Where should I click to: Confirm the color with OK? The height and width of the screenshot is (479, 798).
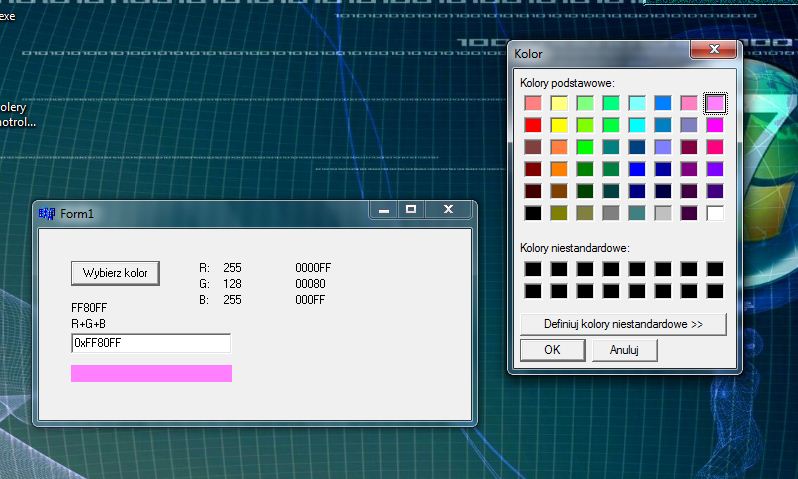552,350
